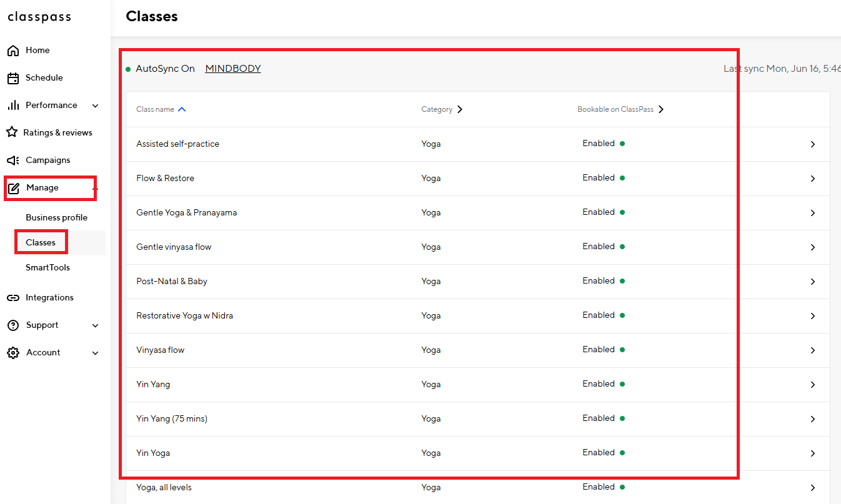Screen dimensions: 841x504
Task: Click the classpass logo
Action: tap(39, 17)
